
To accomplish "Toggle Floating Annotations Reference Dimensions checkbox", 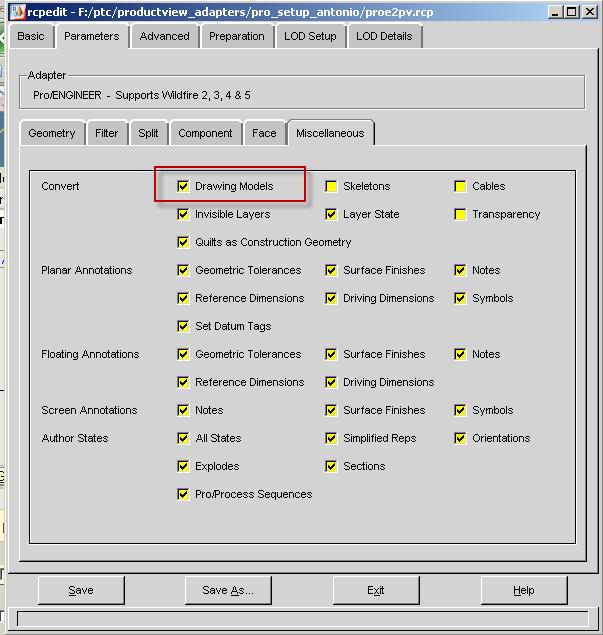I will click(x=183, y=382).
